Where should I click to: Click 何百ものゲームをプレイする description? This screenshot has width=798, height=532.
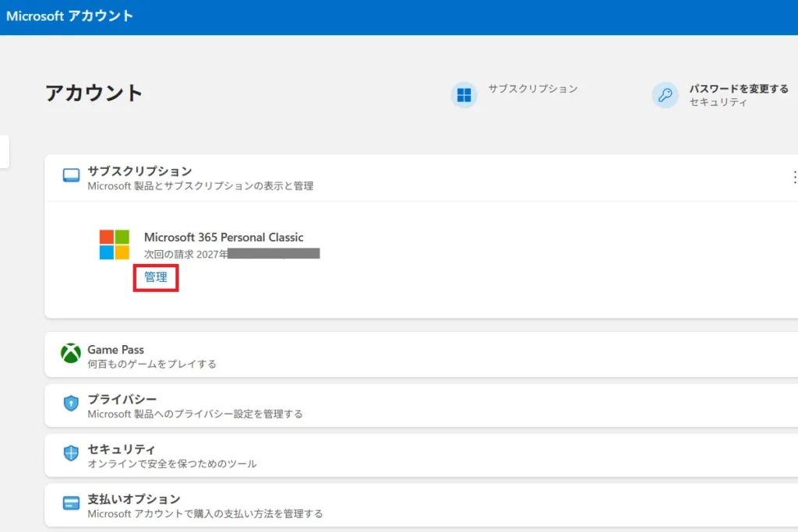152,365
